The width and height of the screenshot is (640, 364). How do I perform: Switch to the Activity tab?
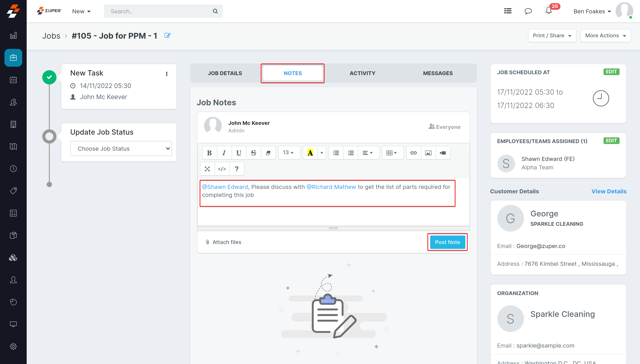click(x=362, y=73)
